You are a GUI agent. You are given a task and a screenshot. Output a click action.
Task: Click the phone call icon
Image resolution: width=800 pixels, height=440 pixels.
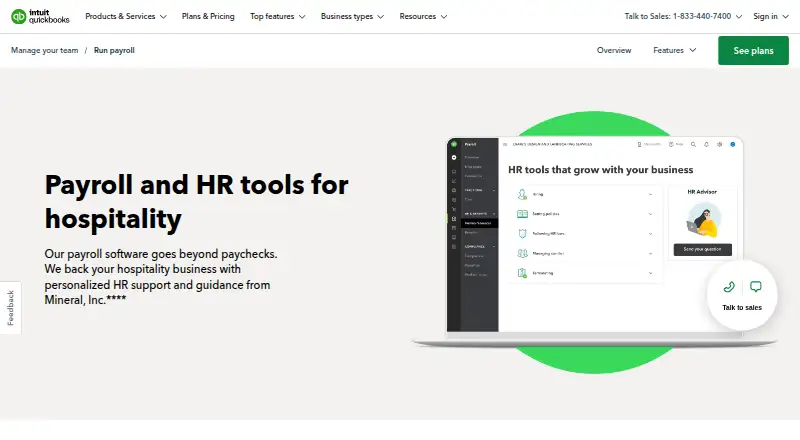point(729,287)
